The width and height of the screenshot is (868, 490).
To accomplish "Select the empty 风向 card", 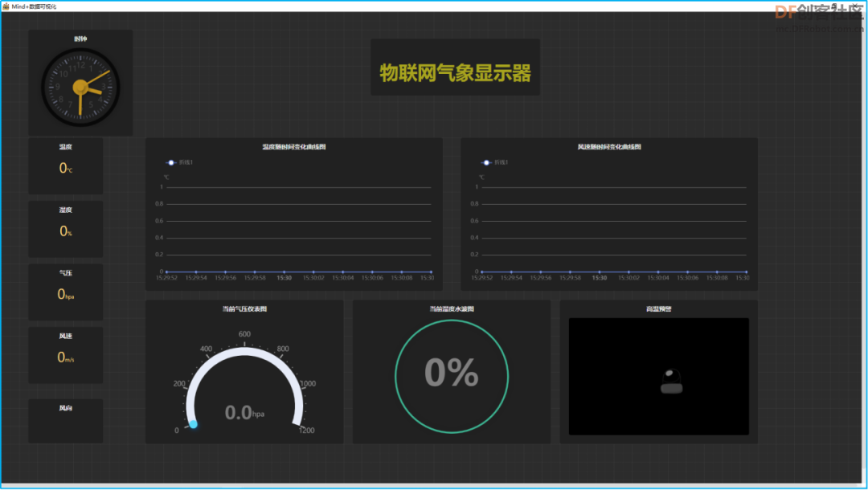I will 66,421.
